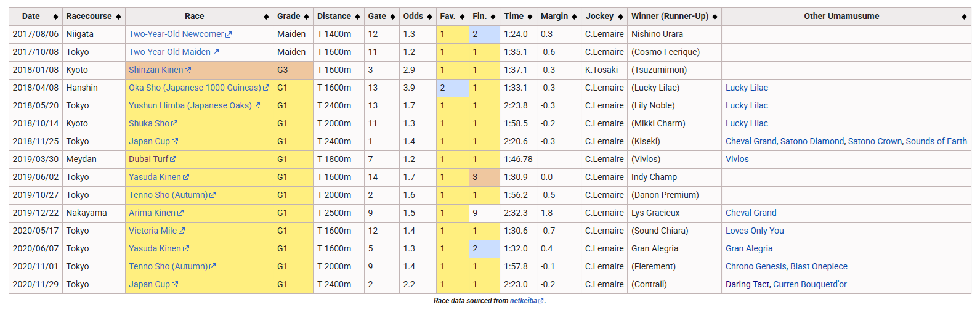The height and width of the screenshot is (323, 980).
Task: Select the Meydan racecourse cell
Action: [94, 160]
